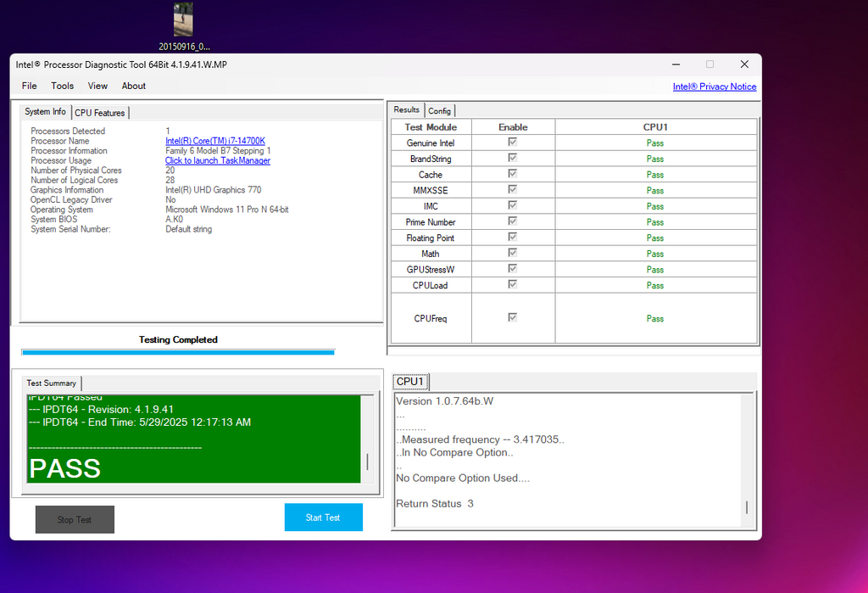
Task: Click the Prime Number module name
Action: pyautogui.click(x=431, y=222)
